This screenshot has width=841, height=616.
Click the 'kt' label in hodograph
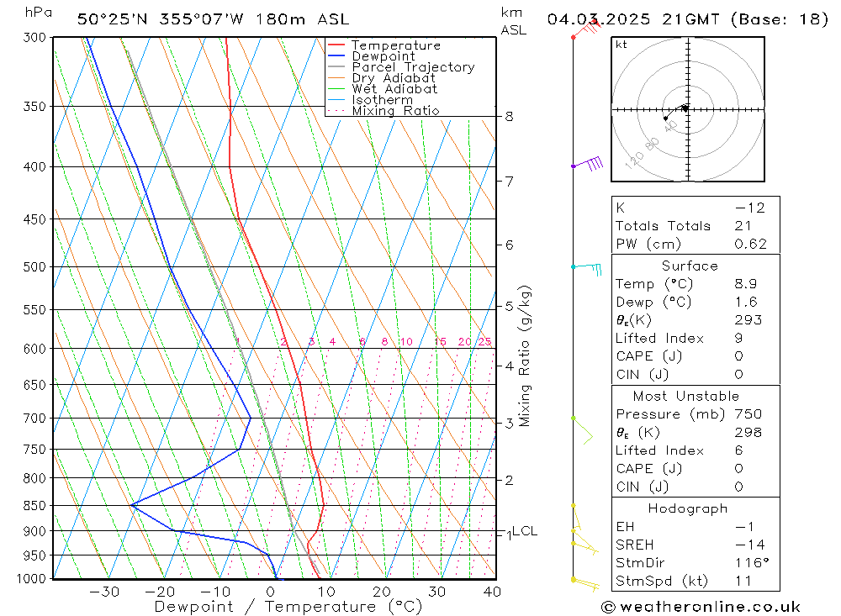coord(621,45)
